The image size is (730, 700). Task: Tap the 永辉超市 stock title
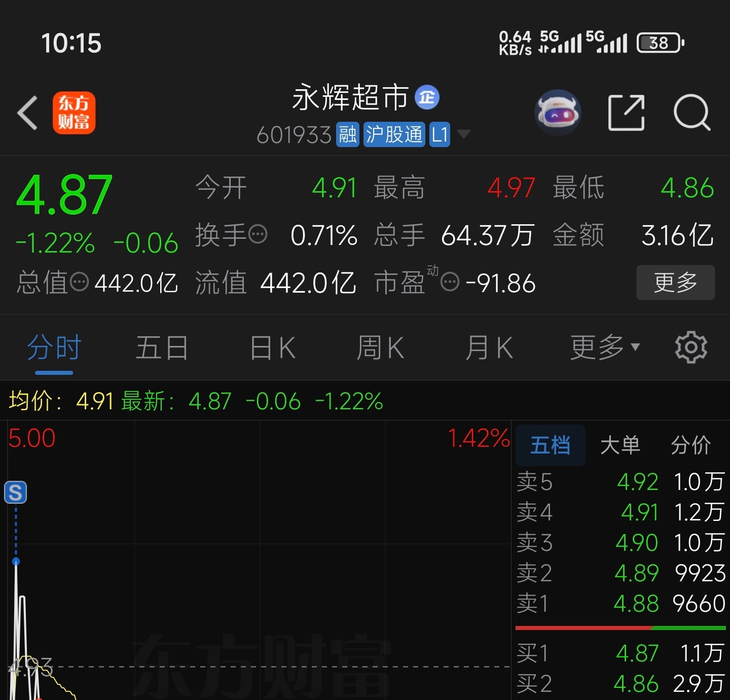point(350,97)
